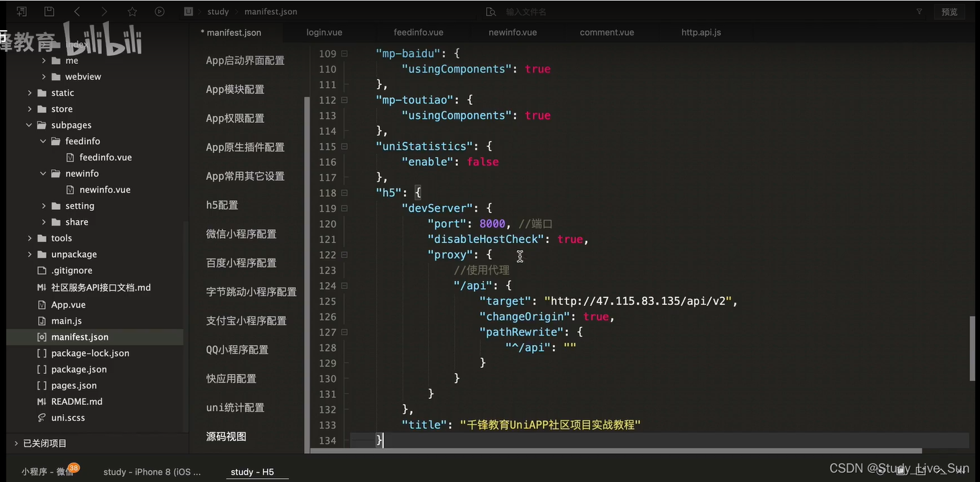Image resolution: width=980 pixels, height=482 pixels.
Task: Collapse the subpages folder chevron
Action: click(30, 125)
